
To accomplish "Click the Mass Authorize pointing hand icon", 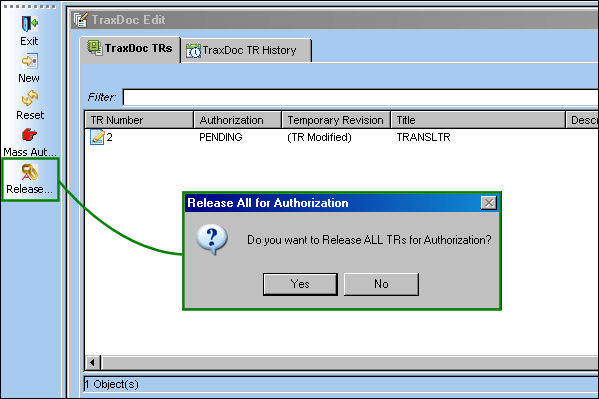I will [x=29, y=135].
